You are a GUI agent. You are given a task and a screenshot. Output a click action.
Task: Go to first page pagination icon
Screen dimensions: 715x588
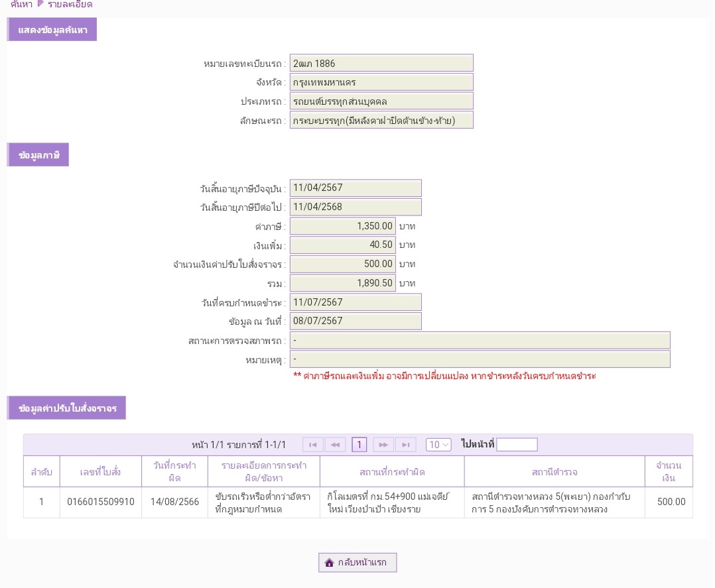coord(313,444)
